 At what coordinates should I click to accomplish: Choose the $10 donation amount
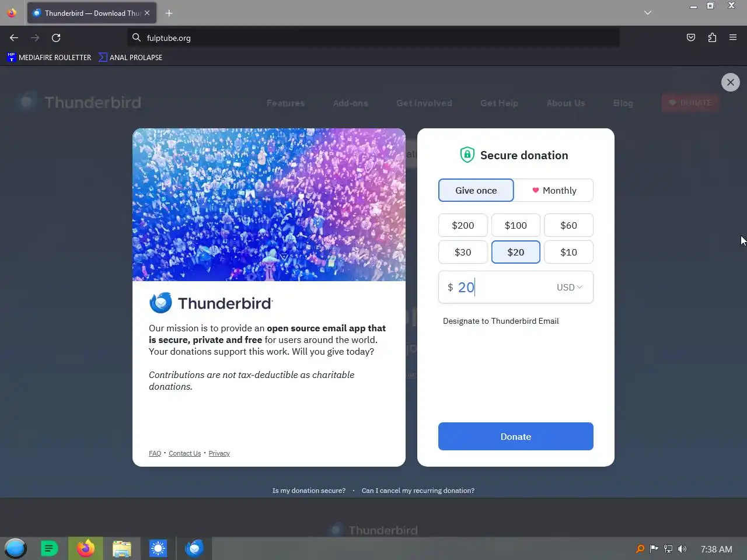coord(568,252)
